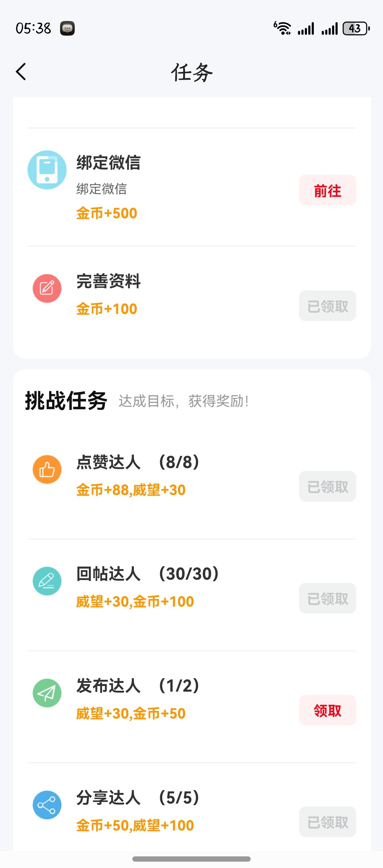Select the 金币+500 reward text
Screen dimensions: 383x868
pyautogui.click(x=106, y=213)
